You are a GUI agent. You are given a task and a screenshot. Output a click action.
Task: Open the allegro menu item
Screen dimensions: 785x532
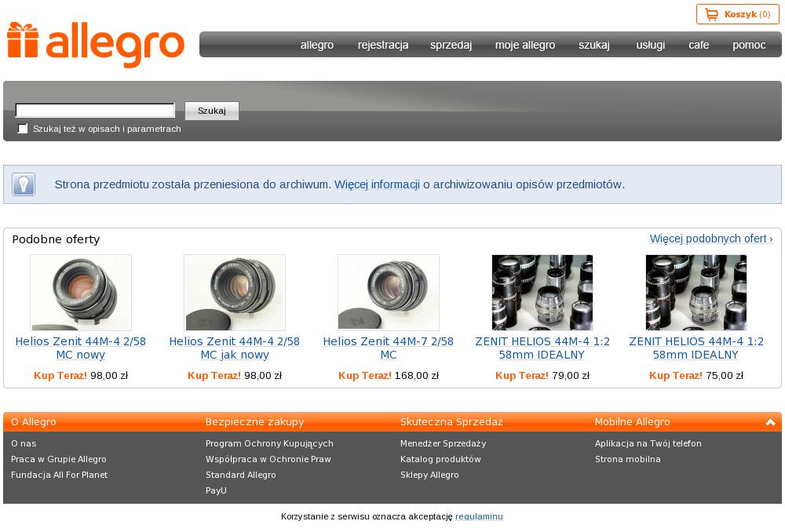317,45
